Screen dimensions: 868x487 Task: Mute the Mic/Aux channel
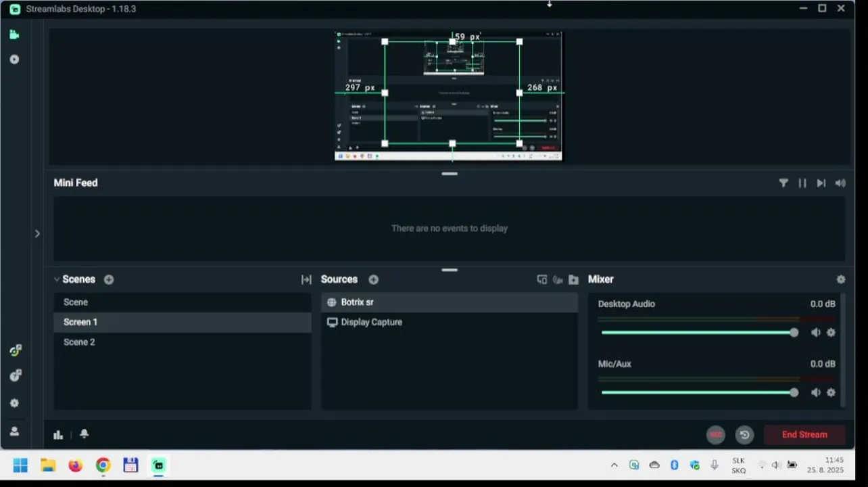point(816,392)
